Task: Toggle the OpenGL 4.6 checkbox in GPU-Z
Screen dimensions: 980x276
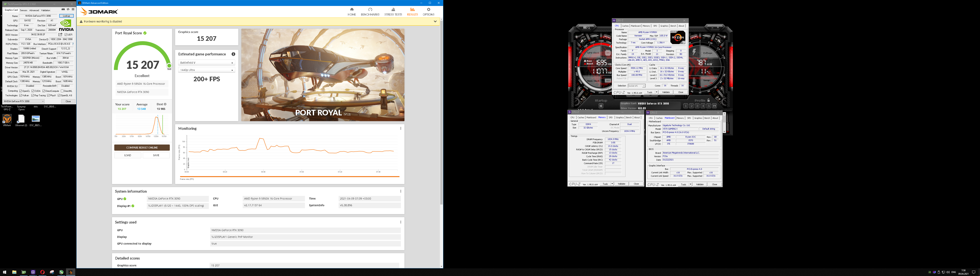Action: (x=59, y=96)
